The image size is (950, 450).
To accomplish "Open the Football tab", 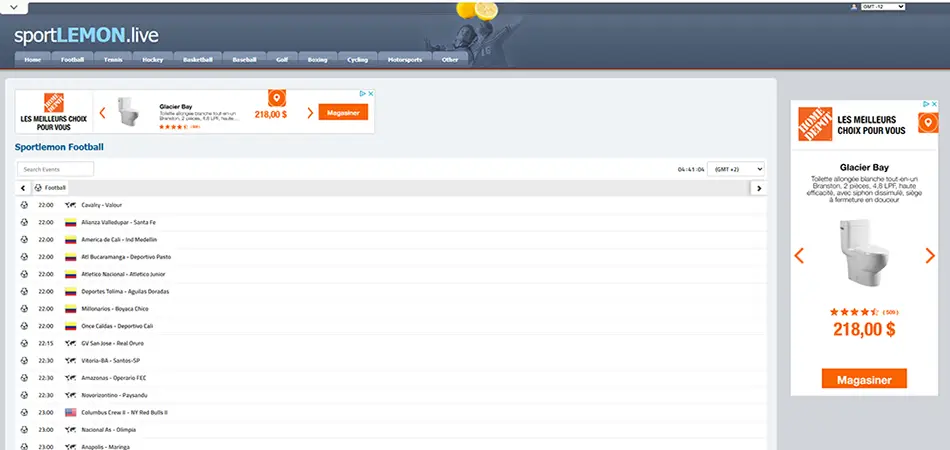I will 72,59.
